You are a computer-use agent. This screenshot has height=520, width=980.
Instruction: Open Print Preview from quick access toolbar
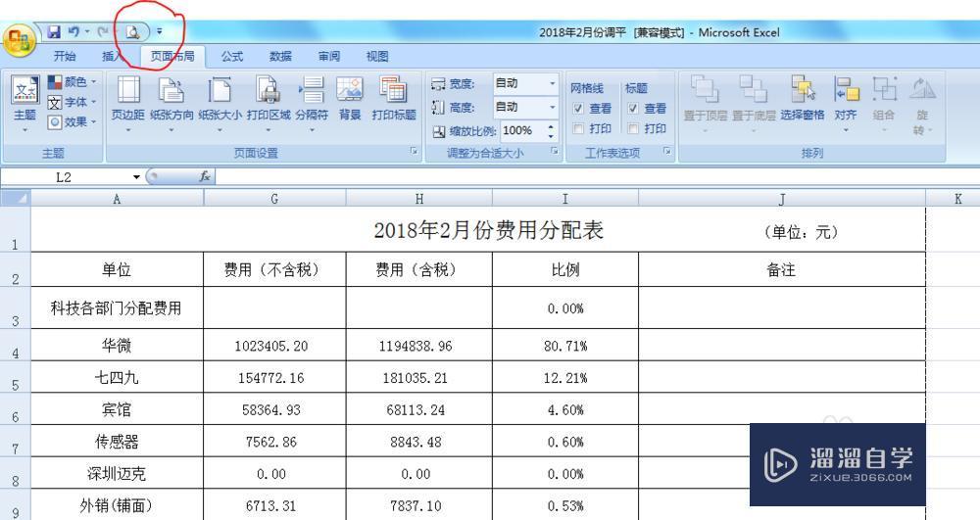132,32
